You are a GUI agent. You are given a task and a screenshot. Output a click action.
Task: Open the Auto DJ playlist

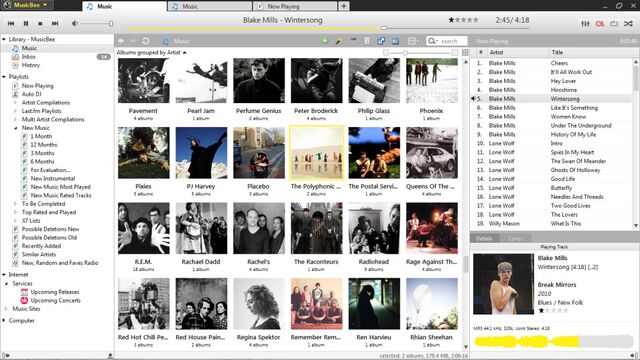click(31, 94)
